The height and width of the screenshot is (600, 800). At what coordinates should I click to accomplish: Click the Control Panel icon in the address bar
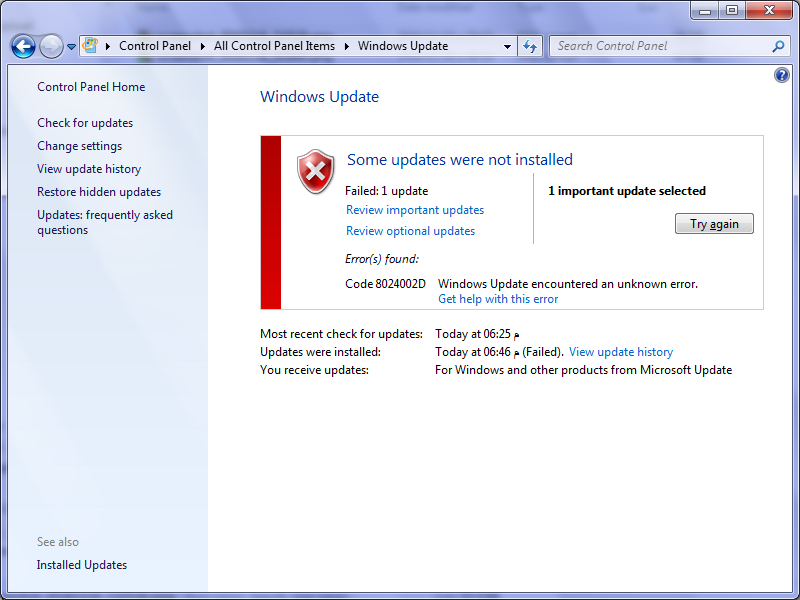[90, 46]
